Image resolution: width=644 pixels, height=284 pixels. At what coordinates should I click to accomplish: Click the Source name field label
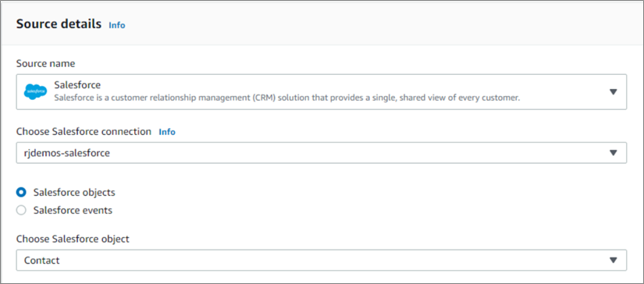(45, 64)
